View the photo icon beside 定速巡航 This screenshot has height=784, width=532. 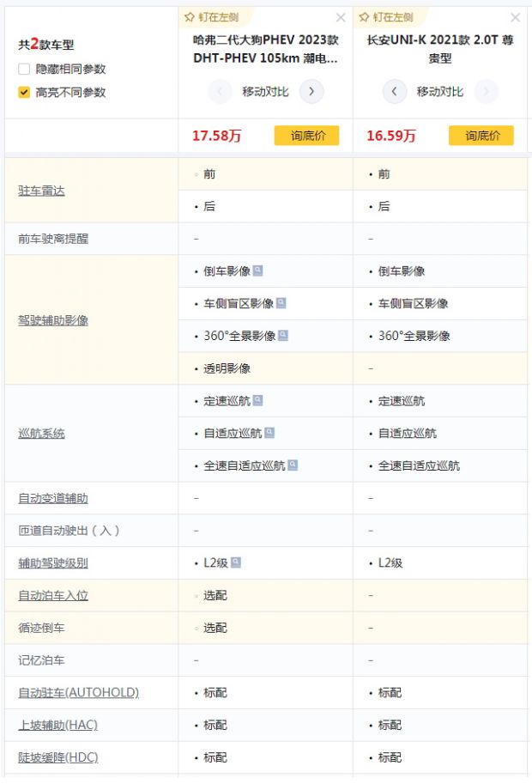[x=257, y=400]
